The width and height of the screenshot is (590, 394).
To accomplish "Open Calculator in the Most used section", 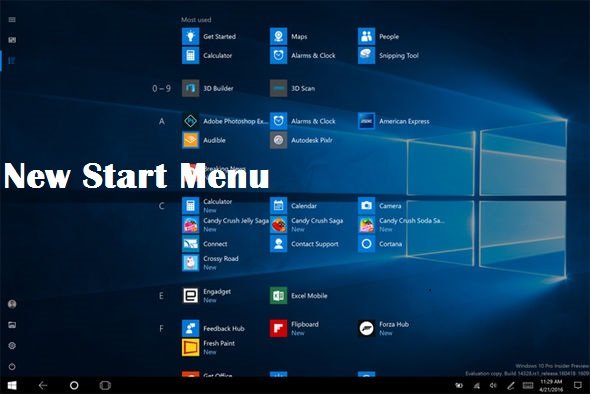I will [207, 55].
